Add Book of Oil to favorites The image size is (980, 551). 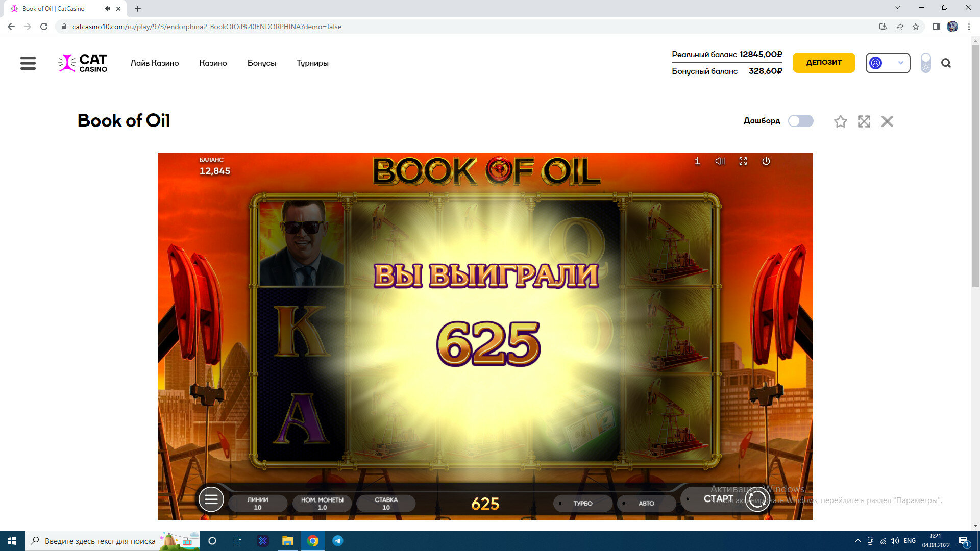[840, 121]
